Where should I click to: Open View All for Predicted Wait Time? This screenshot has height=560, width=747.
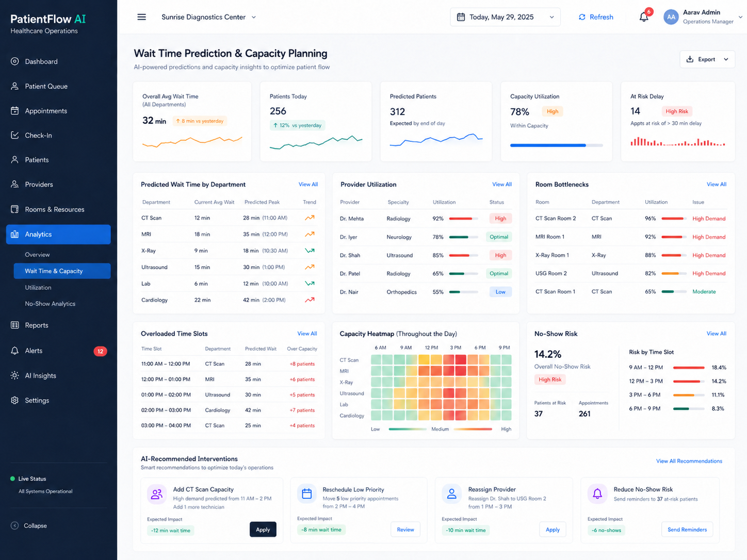pyautogui.click(x=308, y=184)
